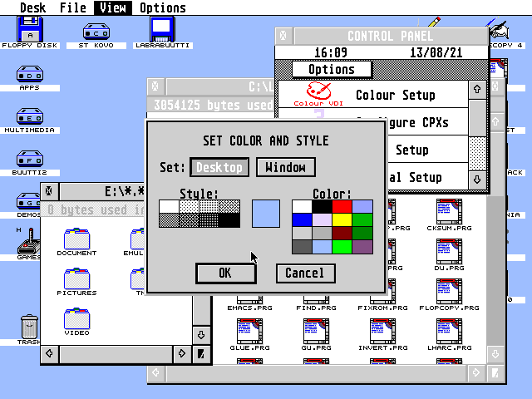The height and width of the screenshot is (399, 532).
Task: Pick the bright green color swatch
Action: click(x=342, y=247)
